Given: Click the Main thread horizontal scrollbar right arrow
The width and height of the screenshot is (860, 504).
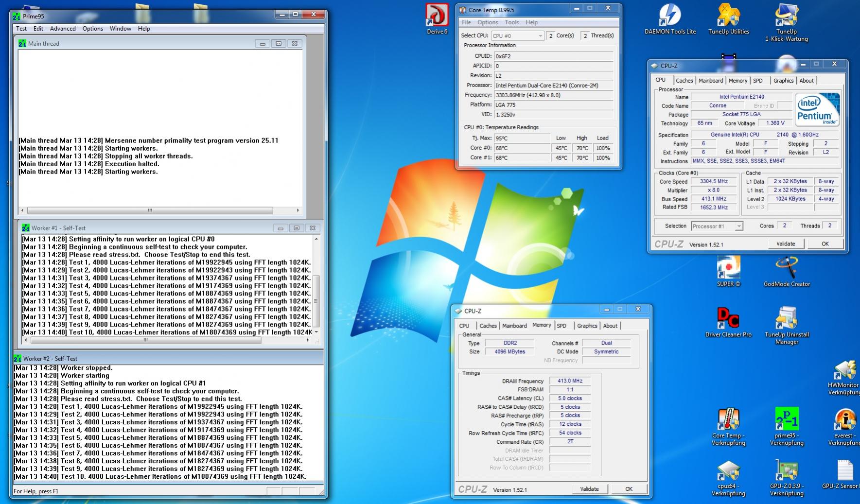Looking at the screenshot, I should click(x=298, y=210).
